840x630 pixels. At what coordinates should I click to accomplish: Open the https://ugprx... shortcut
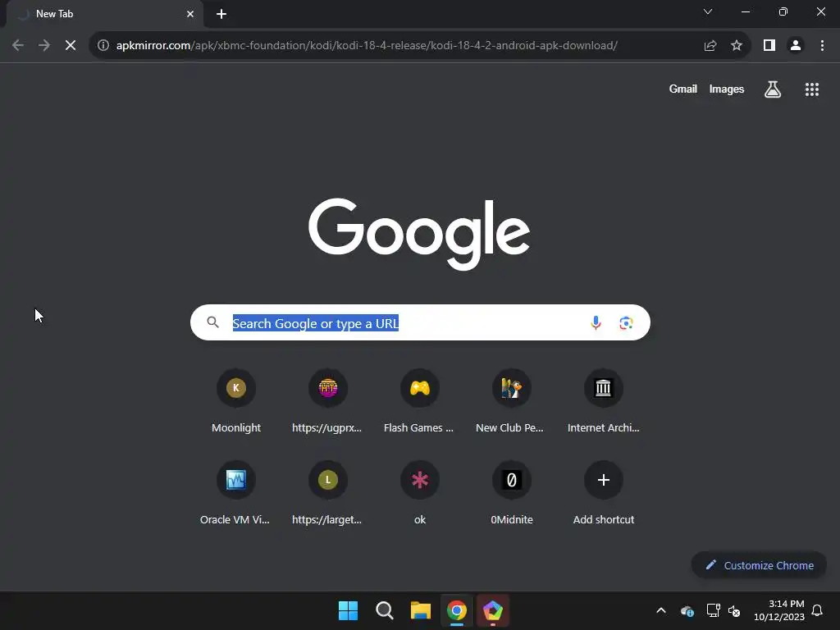[x=328, y=401]
